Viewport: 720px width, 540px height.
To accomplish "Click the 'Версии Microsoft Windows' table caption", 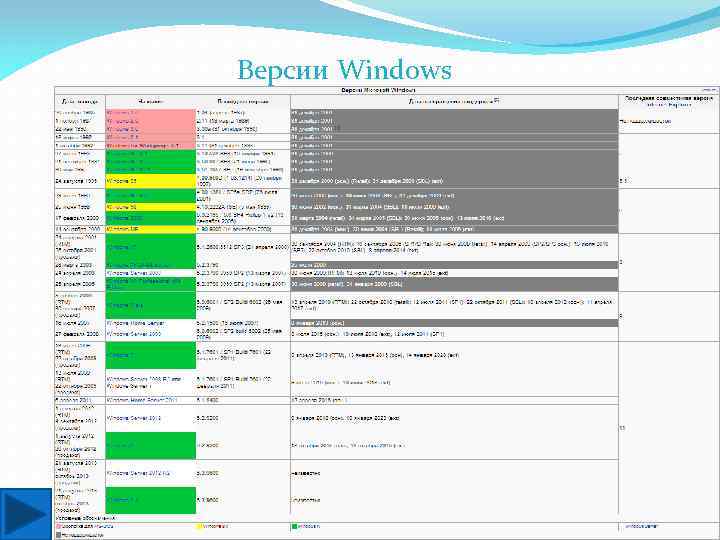I will pyautogui.click(x=378, y=90).
